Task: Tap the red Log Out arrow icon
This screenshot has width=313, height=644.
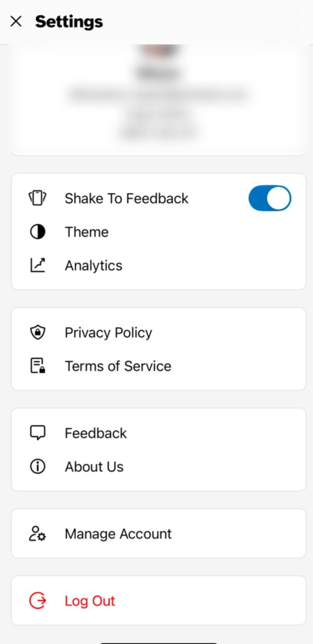Action: pos(38,601)
